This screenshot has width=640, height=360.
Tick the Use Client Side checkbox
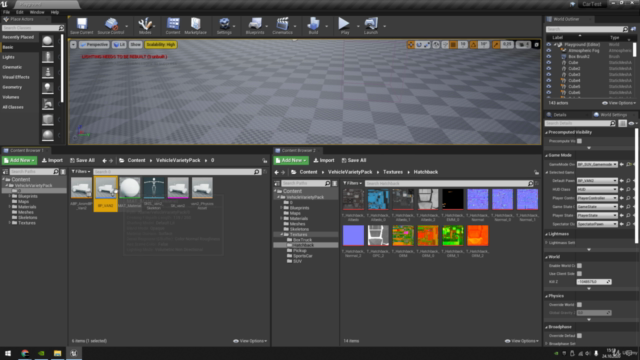click(579, 273)
